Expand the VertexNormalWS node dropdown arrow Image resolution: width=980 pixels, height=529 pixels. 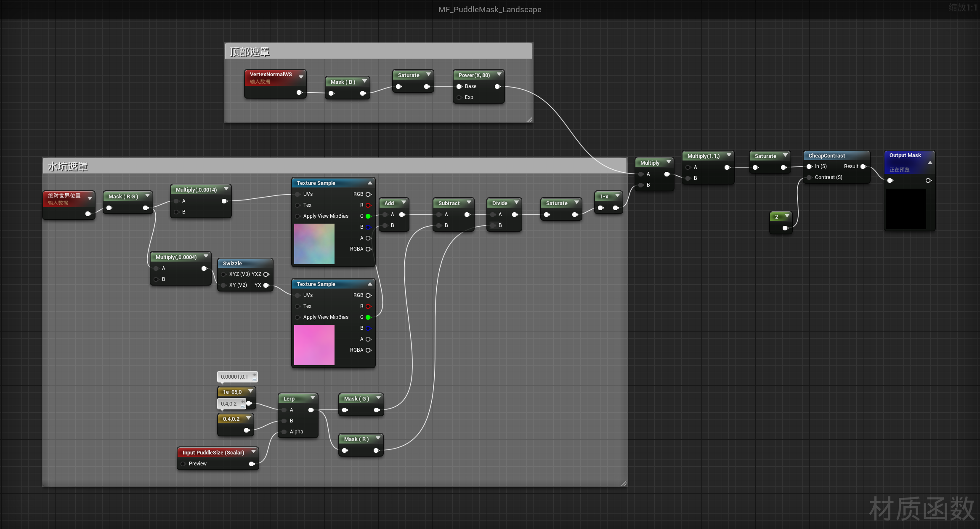301,77
